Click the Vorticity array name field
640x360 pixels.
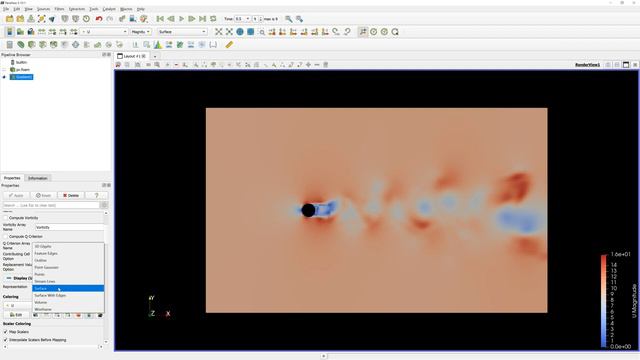coord(69,227)
